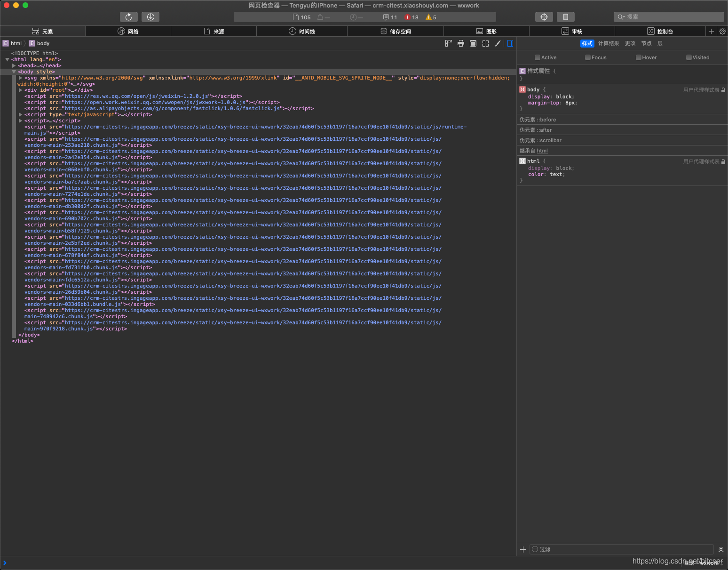
Task: Enable the Focus pseudo-class checkbox
Action: 587,57
